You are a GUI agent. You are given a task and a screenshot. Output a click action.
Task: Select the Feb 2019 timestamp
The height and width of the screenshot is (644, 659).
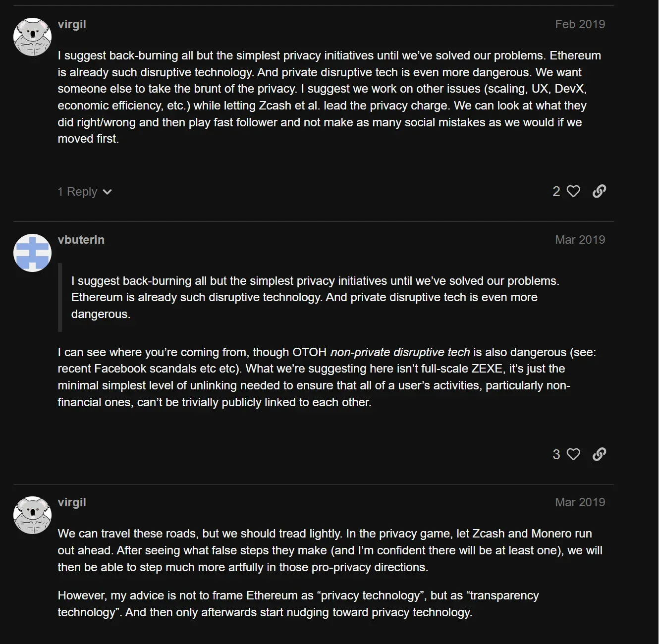tap(580, 24)
